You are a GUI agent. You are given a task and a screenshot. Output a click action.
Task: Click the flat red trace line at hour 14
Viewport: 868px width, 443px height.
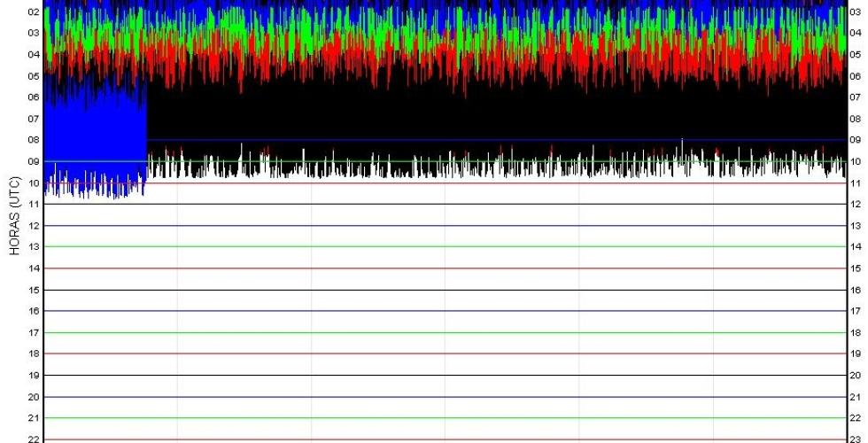(x=445, y=268)
